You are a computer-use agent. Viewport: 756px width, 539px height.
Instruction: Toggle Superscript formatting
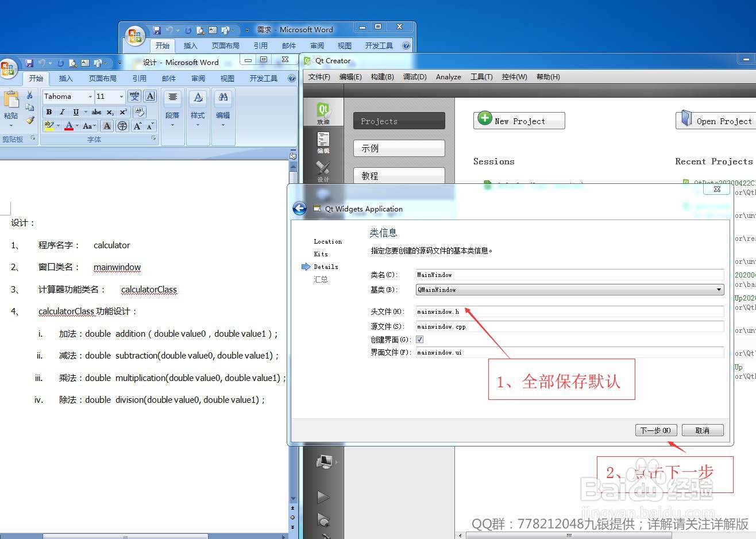(123, 112)
